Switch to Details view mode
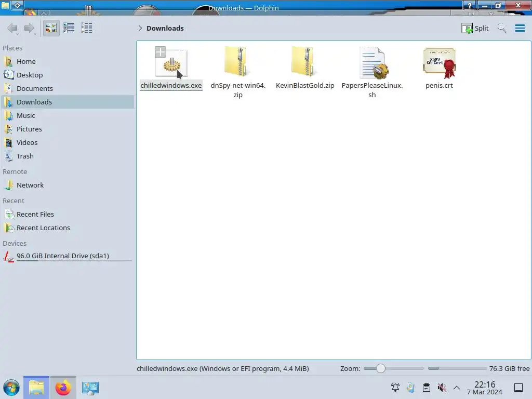The height and width of the screenshot is (399, 532). 87,28
